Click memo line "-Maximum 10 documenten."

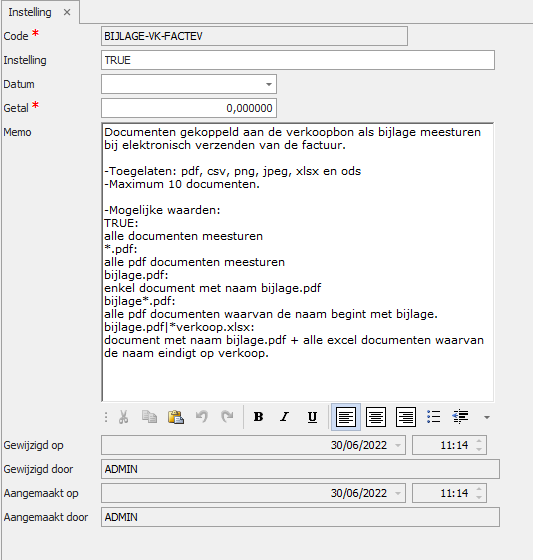tap(182, 184)
